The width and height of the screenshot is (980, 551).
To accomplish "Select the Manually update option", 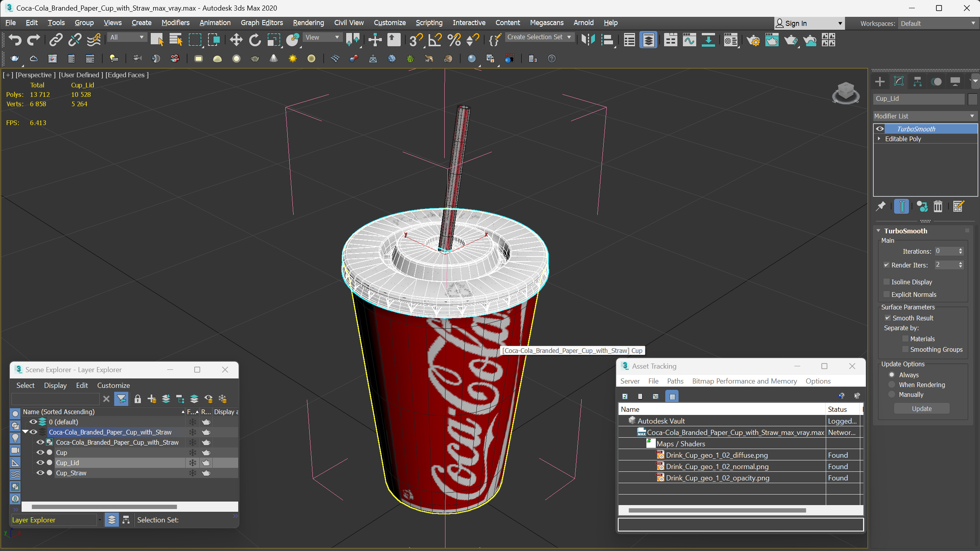I will point(892,394).
